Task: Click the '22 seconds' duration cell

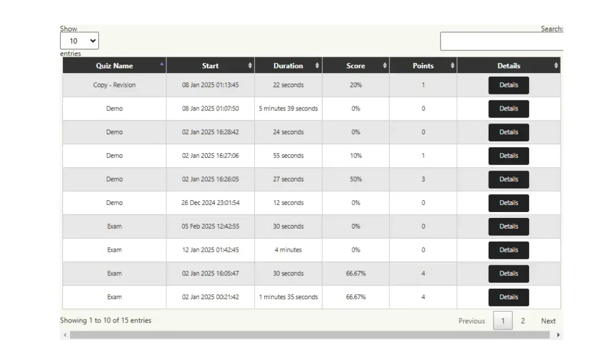Action: click(x=288, y=85)
